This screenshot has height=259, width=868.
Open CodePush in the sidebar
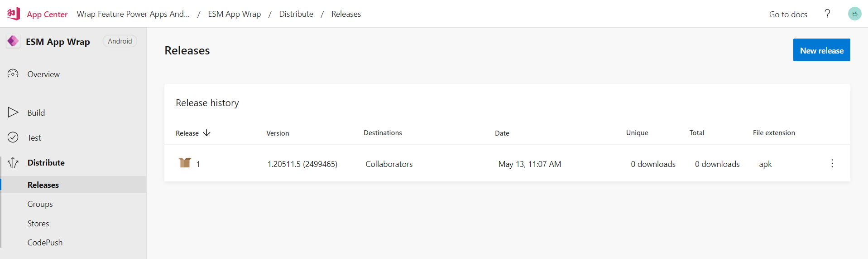pos(45,243)
